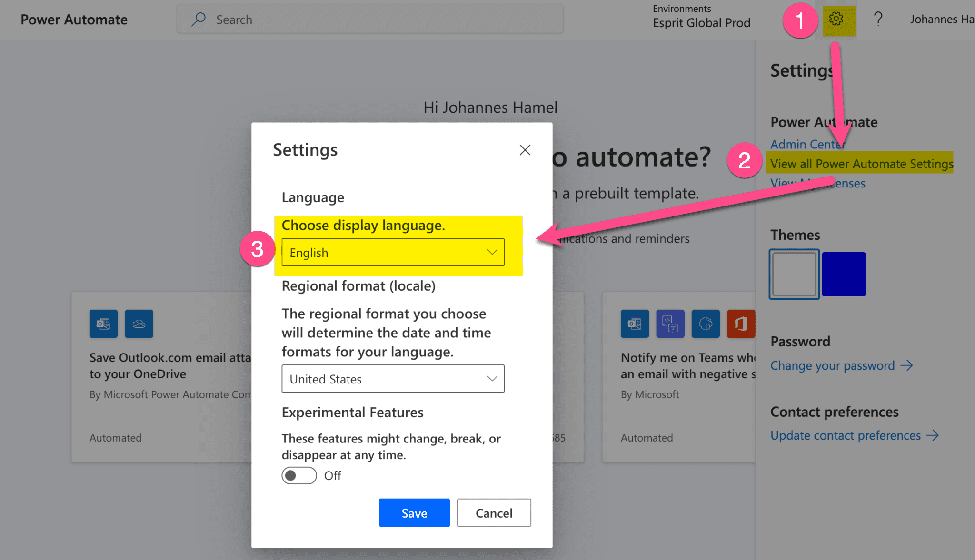Screen dimensions: 975x560
Task: Select the blue theme swatch
Action: (843, 274)
